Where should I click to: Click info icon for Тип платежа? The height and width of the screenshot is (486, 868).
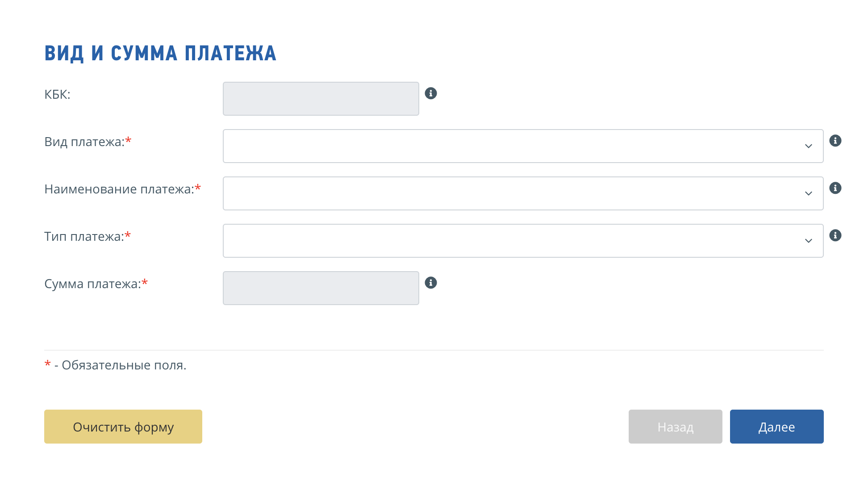pos(835,235)
